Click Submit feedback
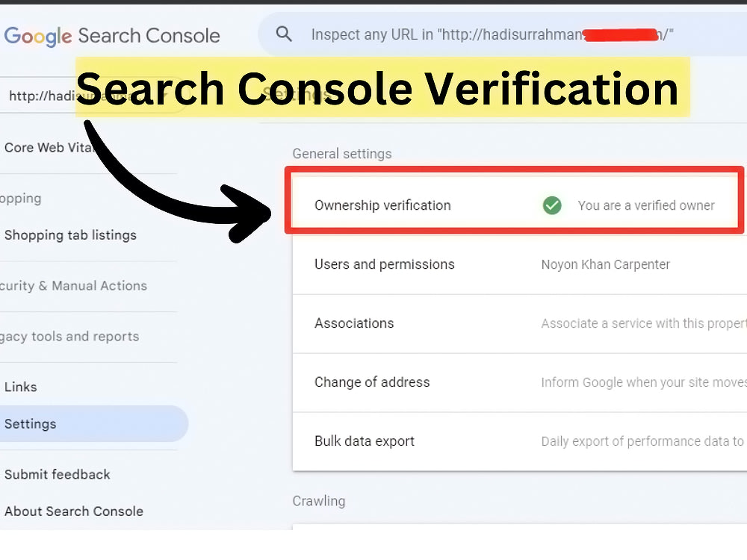 pyautogui.click(x=58, y=475)
